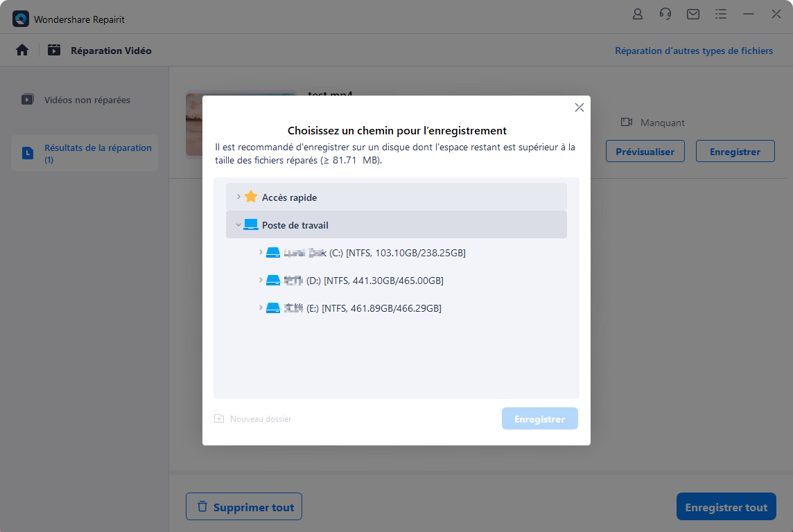Click the Wondershare Repairit title text

(x=79, y=19)
